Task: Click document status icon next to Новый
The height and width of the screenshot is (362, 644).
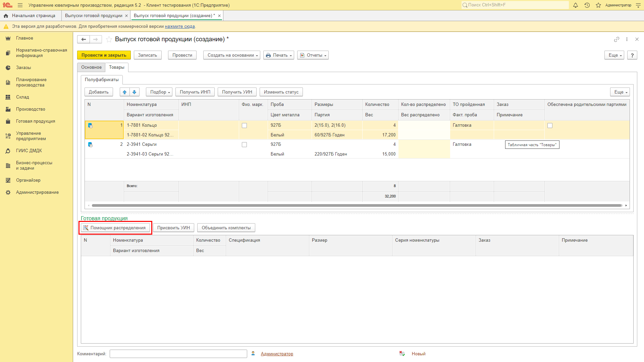Action: point(402,354)
